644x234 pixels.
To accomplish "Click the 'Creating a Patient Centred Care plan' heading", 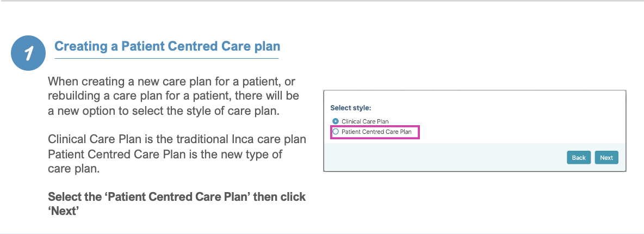I will (167, 46).
